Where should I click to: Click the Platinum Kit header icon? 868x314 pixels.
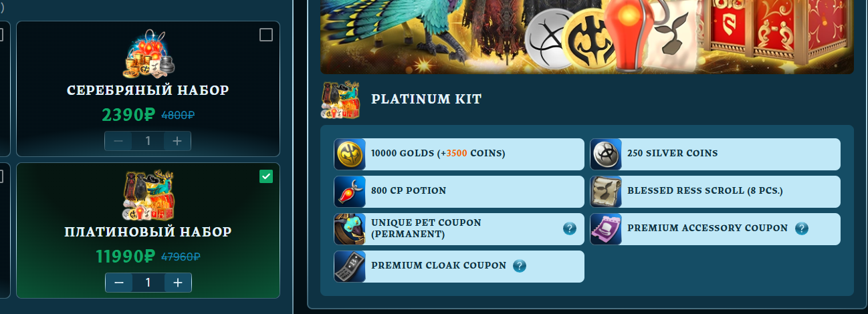point(340,100)
